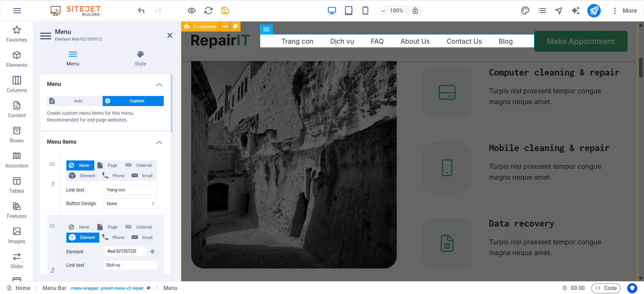This screenshot has width=644, height=294.
Task: Switch to tablet view icon
Action: click(348, 11)
